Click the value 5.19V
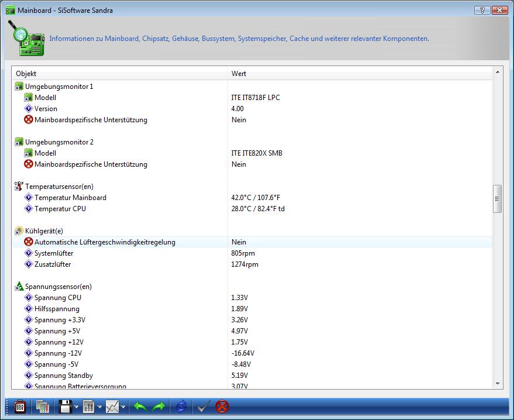This screenshot has width=514, height=420. pyautogui.click(x=240, y=376)
